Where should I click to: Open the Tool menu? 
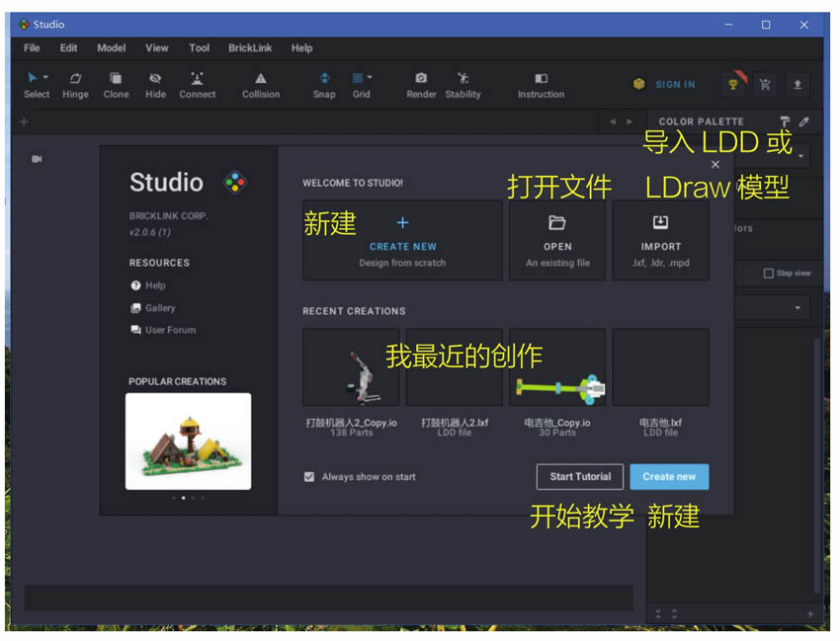coord(200,47)
